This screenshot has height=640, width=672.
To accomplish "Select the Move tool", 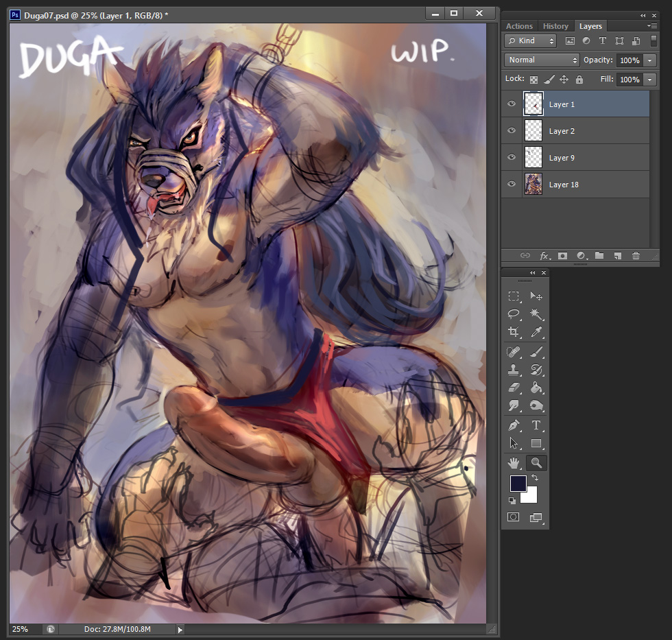I will pyautogui.click(x=536, y=296).
